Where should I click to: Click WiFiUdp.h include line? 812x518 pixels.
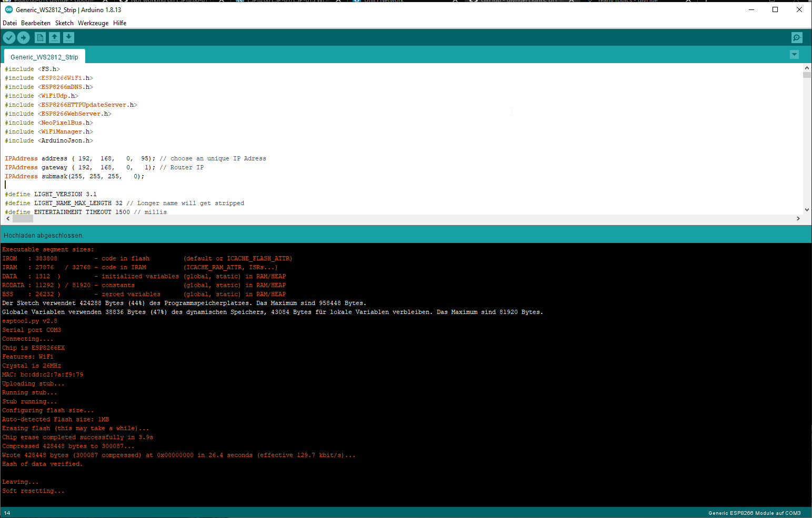pos(42,96)
